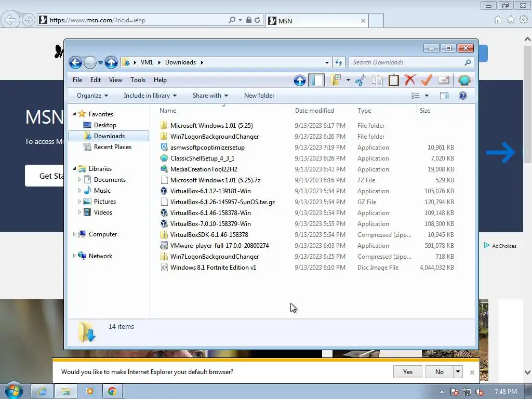The width and height of the screenshot is (532, 399).
Task: Select the Microsoft Windows 1.01 (5.25) folder
Action: point(211,126)
